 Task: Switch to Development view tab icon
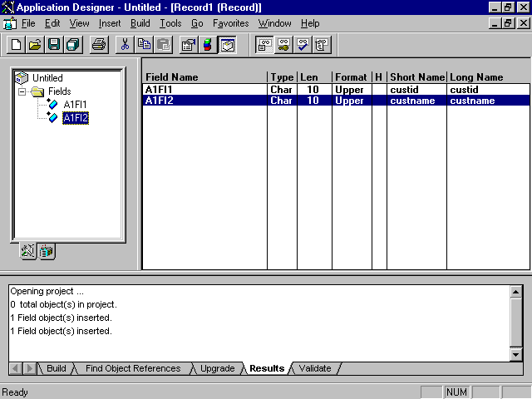(28, 251)
